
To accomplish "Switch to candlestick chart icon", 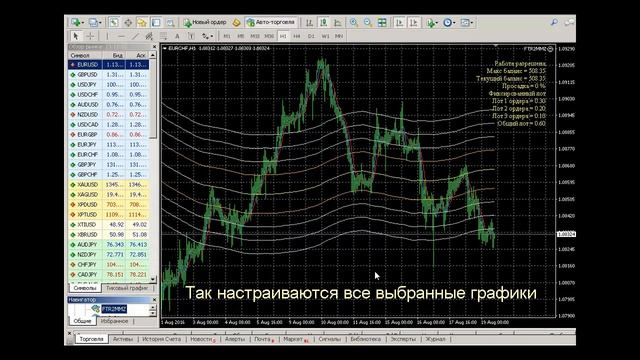I will [x=323, y=22].
